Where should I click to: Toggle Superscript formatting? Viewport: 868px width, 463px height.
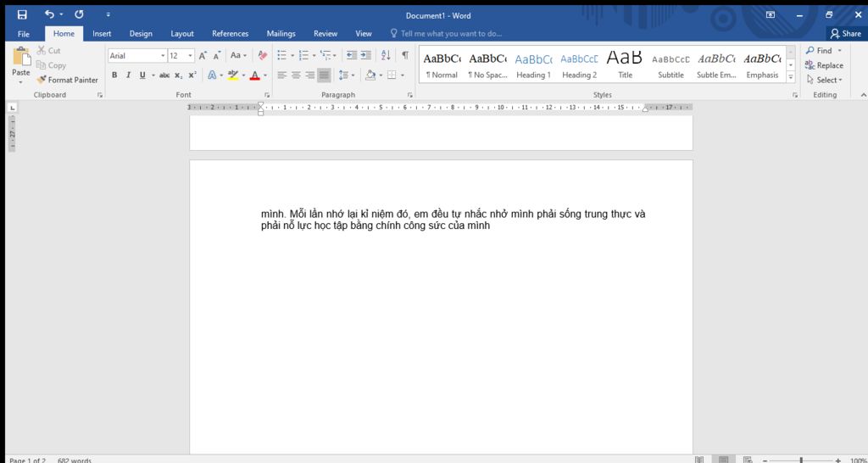[x=192, y=75]
